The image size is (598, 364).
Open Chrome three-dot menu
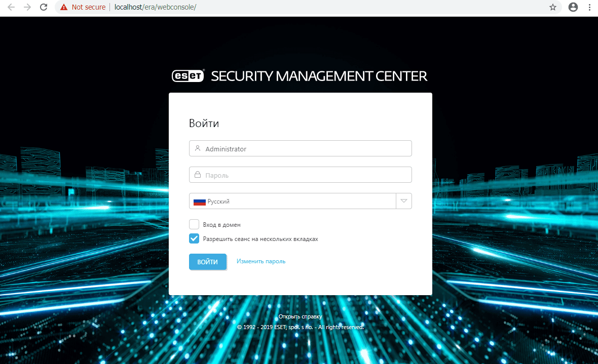click(x=589, y=7)
